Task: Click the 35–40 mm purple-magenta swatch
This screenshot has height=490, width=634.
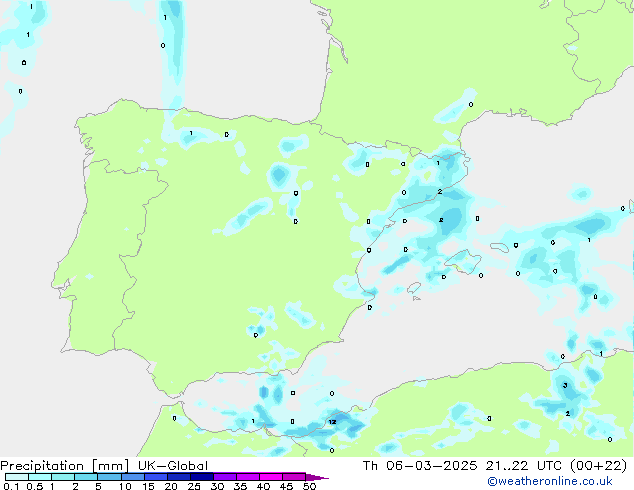Action: (x=248, y=477)
